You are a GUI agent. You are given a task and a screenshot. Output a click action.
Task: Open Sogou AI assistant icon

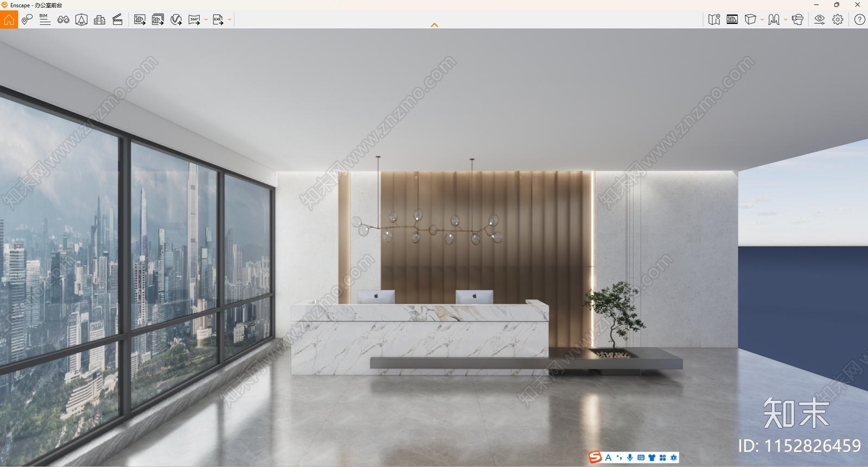click(674, 458)
